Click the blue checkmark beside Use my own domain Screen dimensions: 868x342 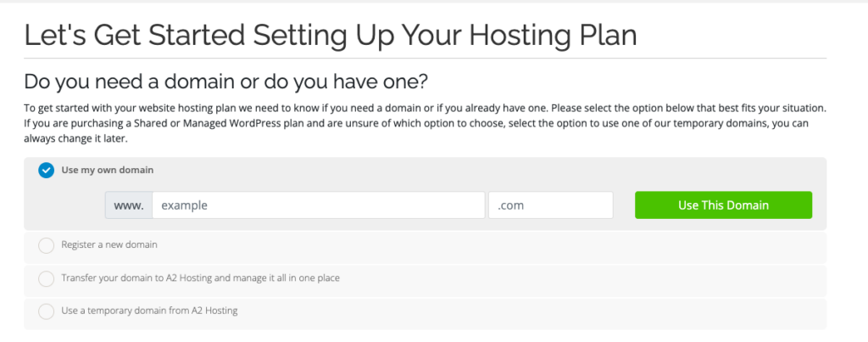[x=46, y=171]
